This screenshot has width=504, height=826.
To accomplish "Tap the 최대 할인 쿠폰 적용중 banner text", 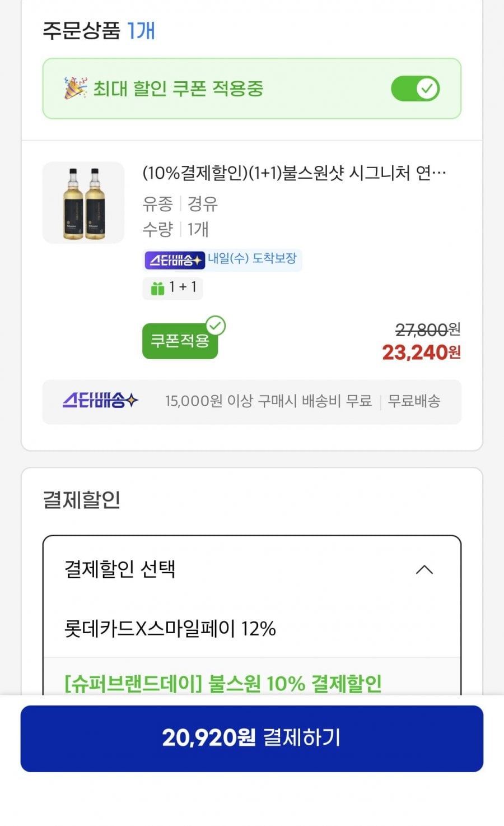I will (x=178, y=89).
